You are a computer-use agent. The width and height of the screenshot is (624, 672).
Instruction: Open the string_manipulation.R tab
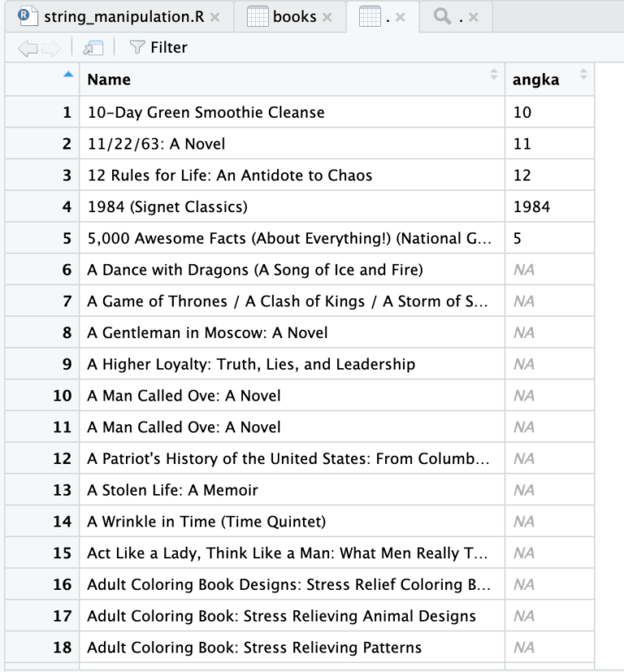pyautogui.click(x=123, y=16)
